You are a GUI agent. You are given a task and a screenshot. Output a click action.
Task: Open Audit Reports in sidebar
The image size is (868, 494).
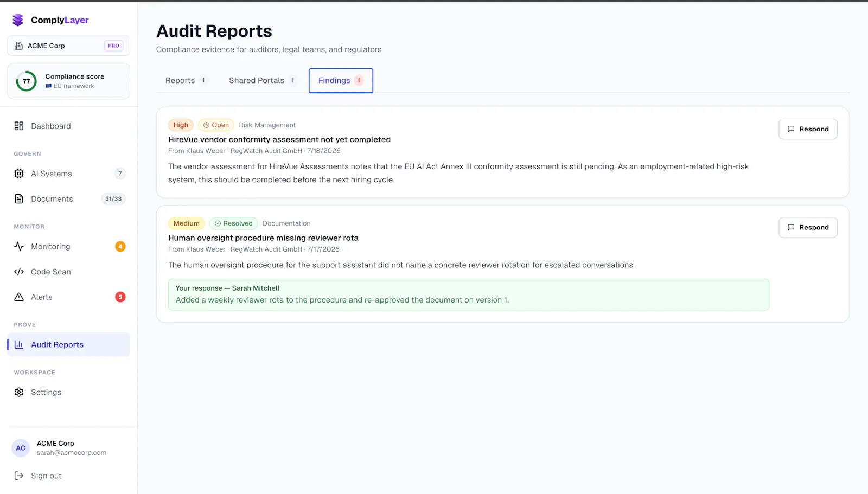[x=68, y=344]
